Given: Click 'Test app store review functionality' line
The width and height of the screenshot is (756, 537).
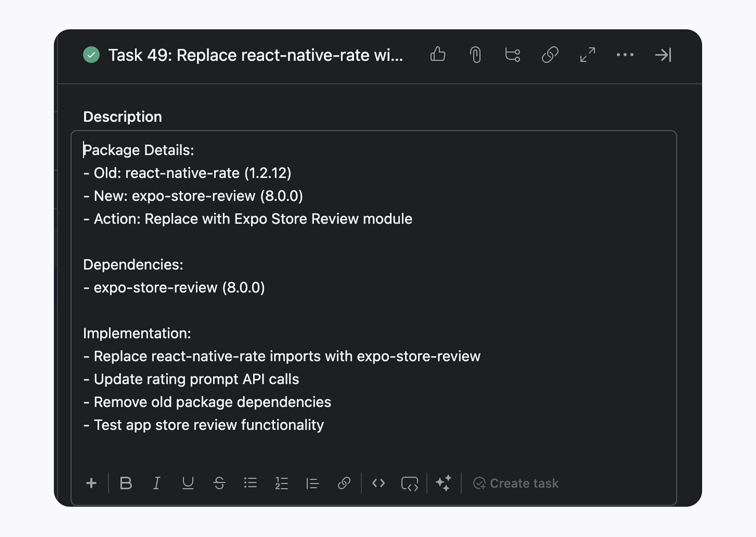Looking at the screenshot, I should (203, 425).
